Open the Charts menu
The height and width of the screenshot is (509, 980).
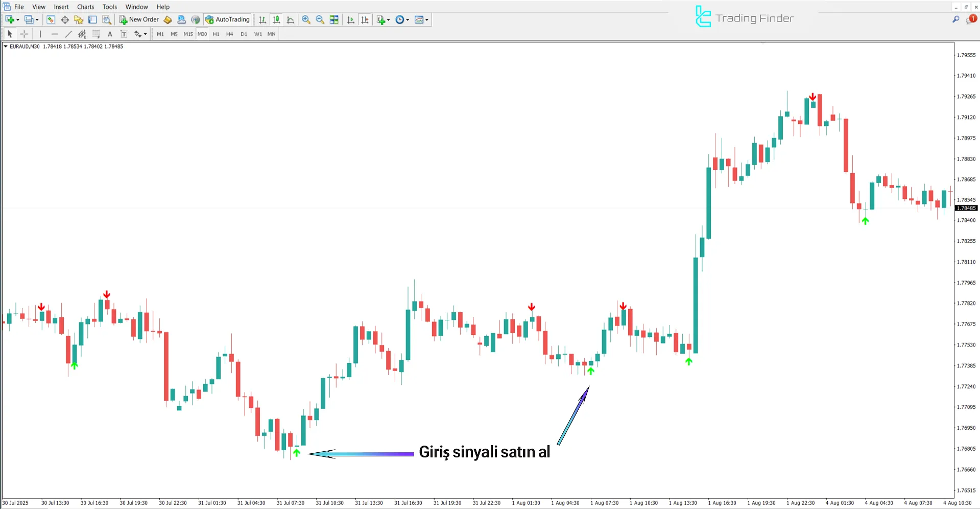click(85, 7)
